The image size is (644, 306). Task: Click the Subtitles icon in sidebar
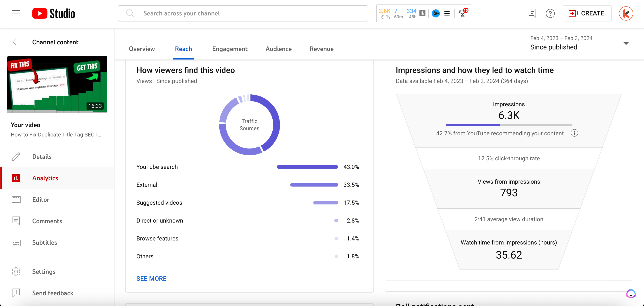pos(16,242)
